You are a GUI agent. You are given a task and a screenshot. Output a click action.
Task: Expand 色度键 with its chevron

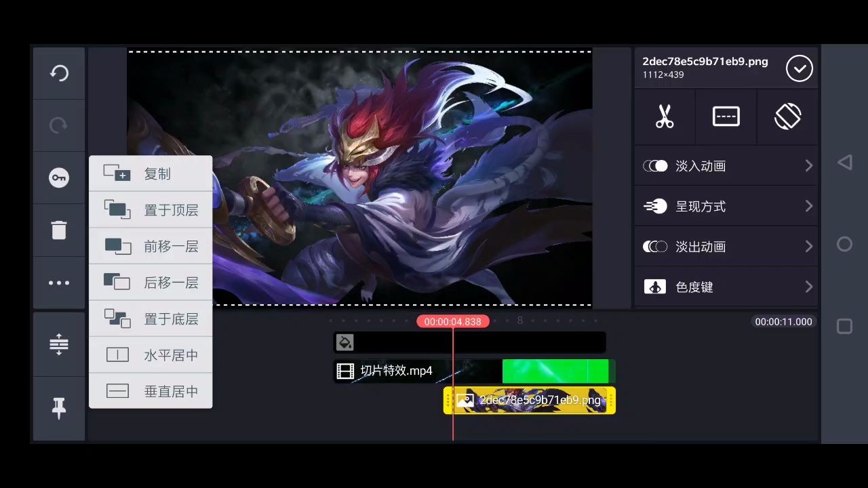click(808, 287)
